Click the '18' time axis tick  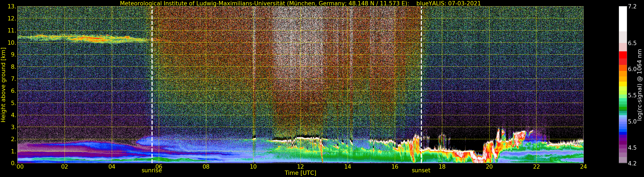click(442, 167)
